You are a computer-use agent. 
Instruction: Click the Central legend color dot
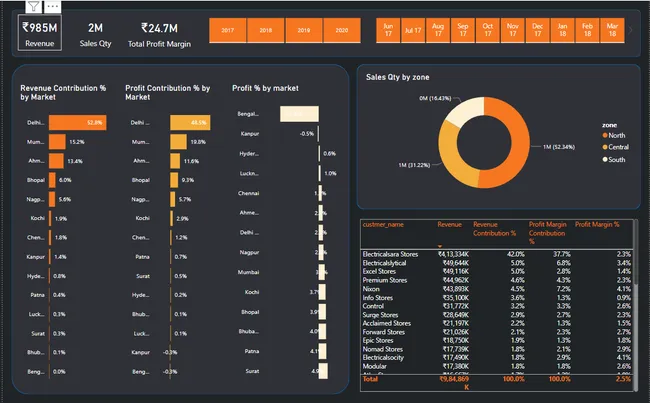(605, 147)
